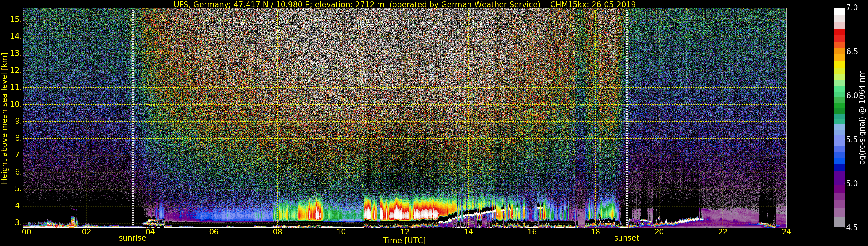The image size is (868, 246).
Task: Click the y-axis tick label '5.'
Action: tap(18, 189)
